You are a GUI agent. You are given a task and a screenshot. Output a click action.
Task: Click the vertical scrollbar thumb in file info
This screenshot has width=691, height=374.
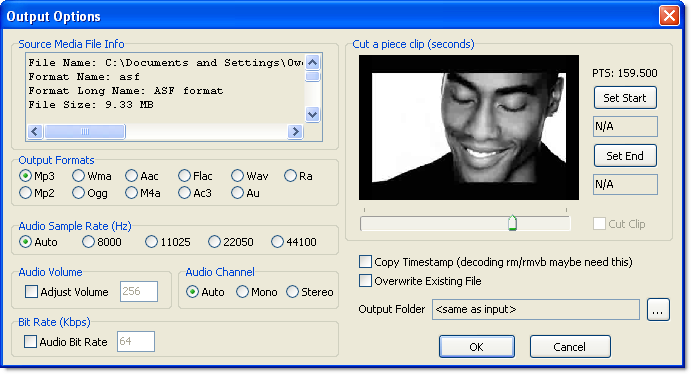(x=312, y=77)
